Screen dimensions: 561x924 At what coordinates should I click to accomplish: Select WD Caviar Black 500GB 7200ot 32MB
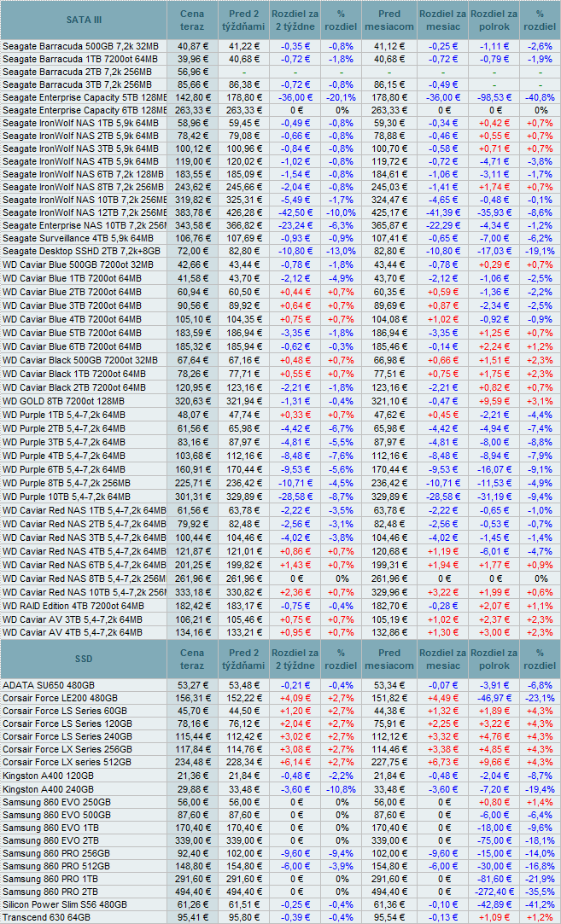click(x=80, y=361)
